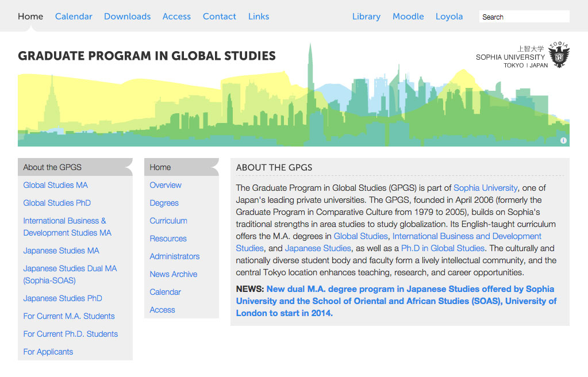This screenshot has height=377, width=588.
Task: Open Global Studies MA in sidebar
Action: point(56,185)
